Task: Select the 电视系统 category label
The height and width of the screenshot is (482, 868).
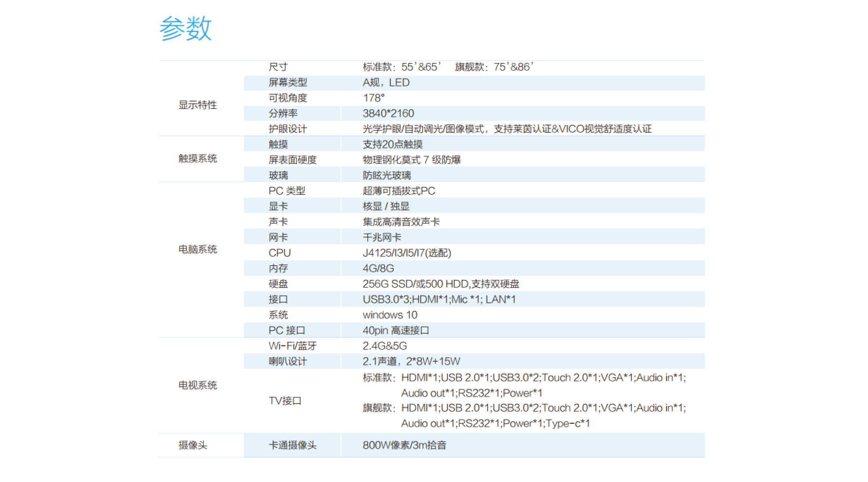Action: [x=198, y=385]
